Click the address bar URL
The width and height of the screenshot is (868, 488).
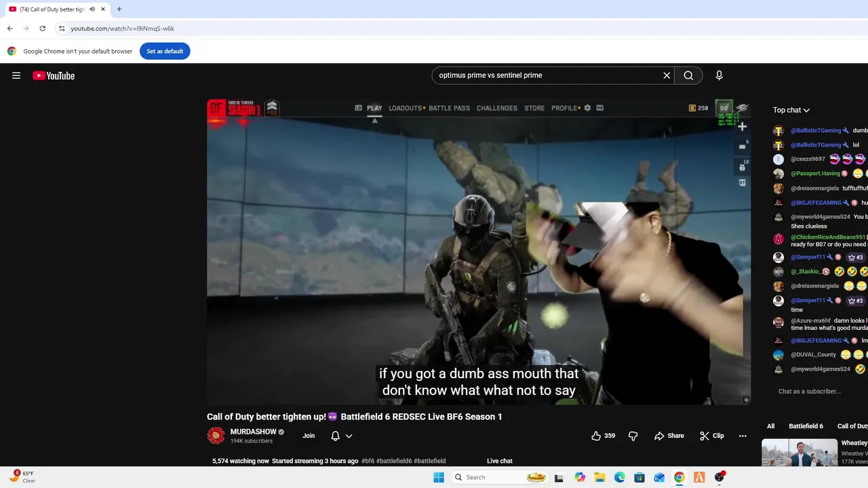[123, 28]
